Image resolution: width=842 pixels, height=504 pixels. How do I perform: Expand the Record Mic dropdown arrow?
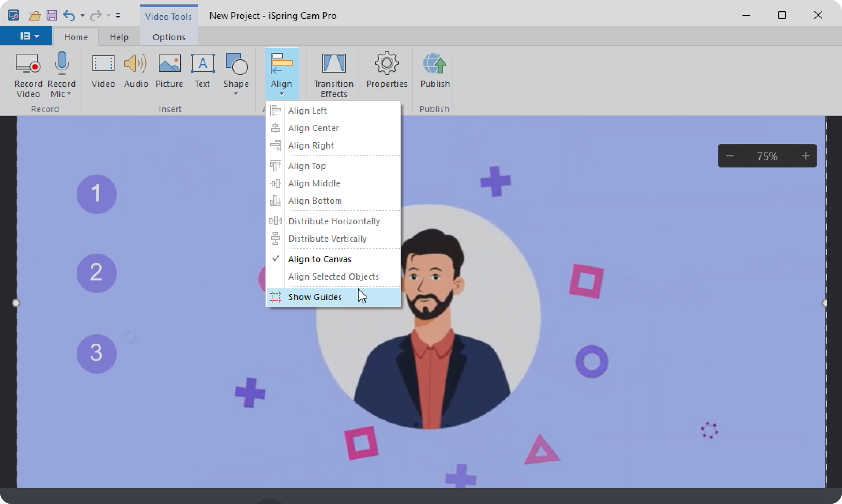[69, 94]
